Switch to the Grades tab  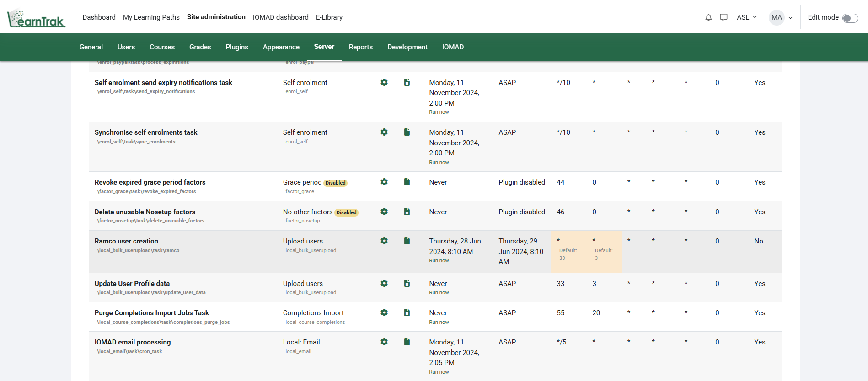click(x=200, y=47)
